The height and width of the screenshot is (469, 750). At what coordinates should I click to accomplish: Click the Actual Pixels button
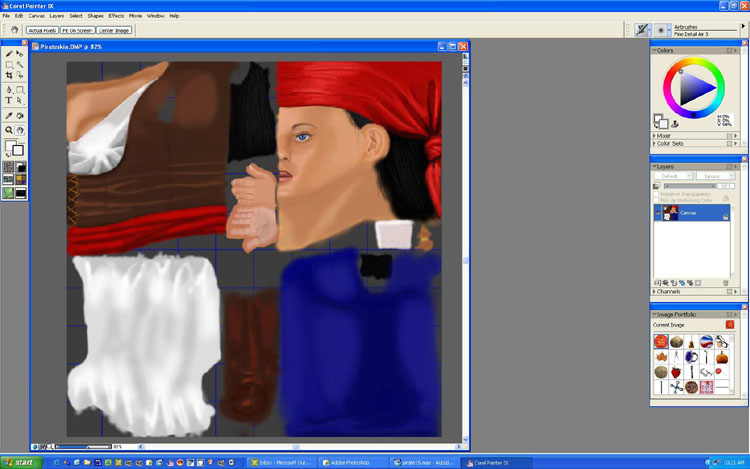tap(41, 30)
